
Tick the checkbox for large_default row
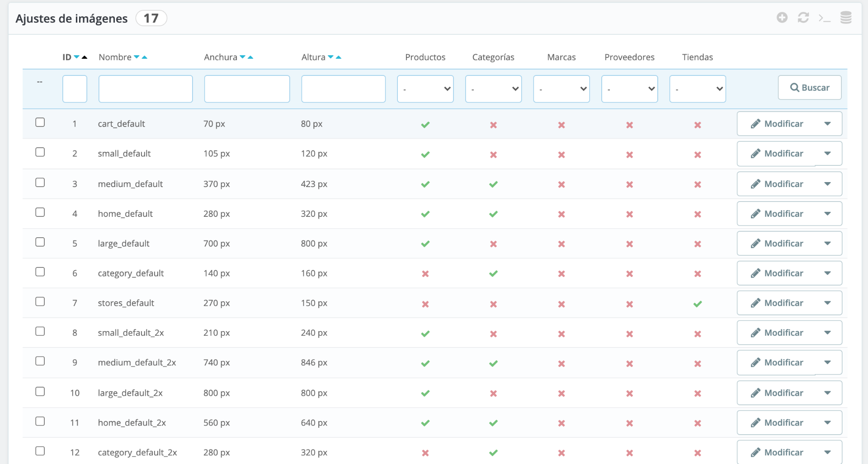(x=40, y=242)
